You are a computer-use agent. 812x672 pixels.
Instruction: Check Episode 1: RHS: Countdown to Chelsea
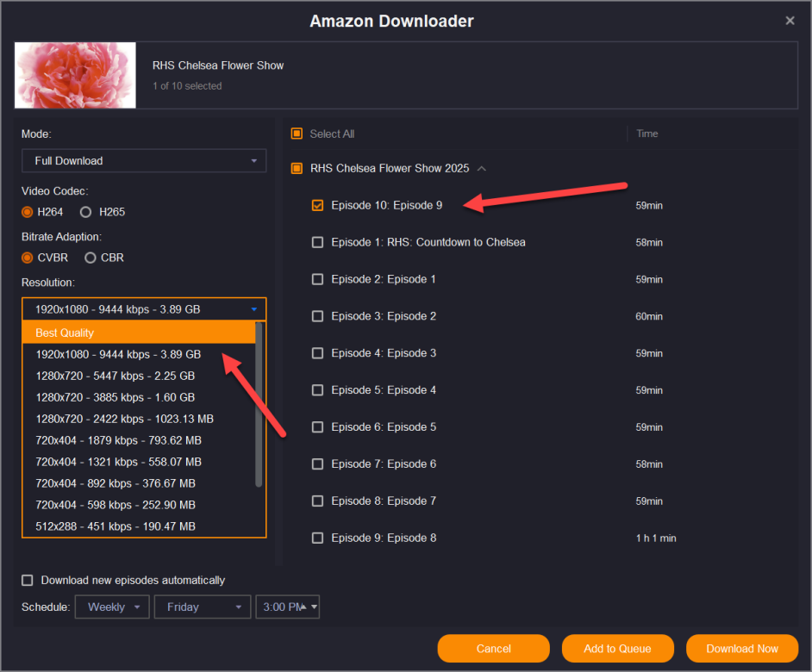(x=317, y=242)
